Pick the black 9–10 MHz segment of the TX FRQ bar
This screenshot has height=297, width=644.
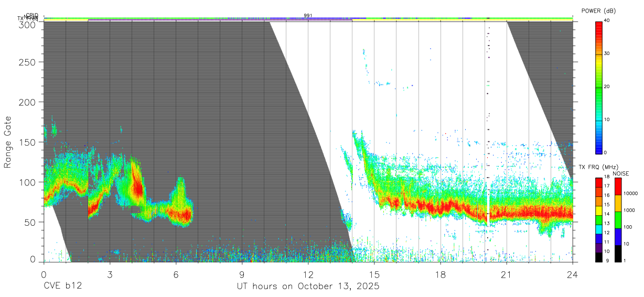coord(599,257)
